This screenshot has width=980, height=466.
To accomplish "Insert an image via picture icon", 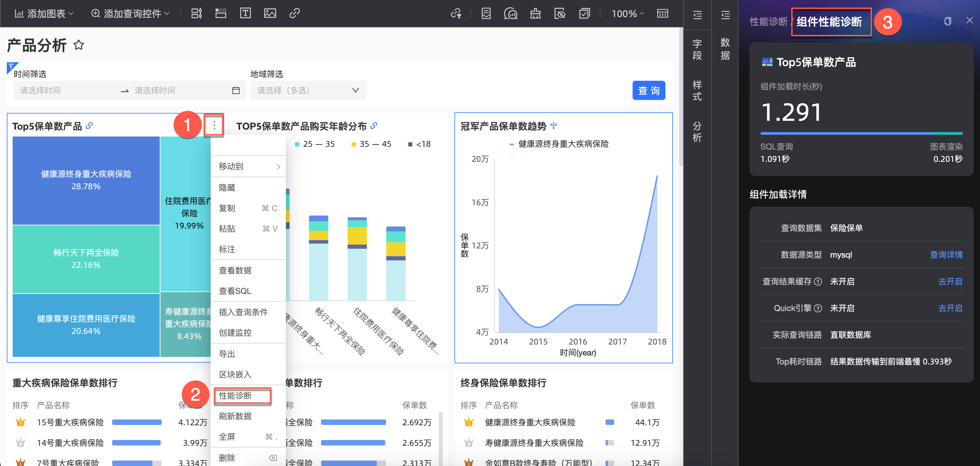I will [270, 13].
